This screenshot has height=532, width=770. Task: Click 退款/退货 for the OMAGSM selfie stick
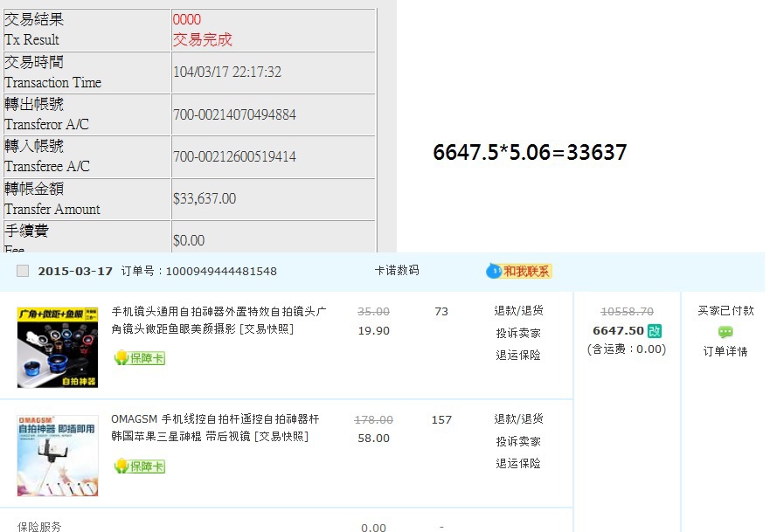tap(518, 419)
